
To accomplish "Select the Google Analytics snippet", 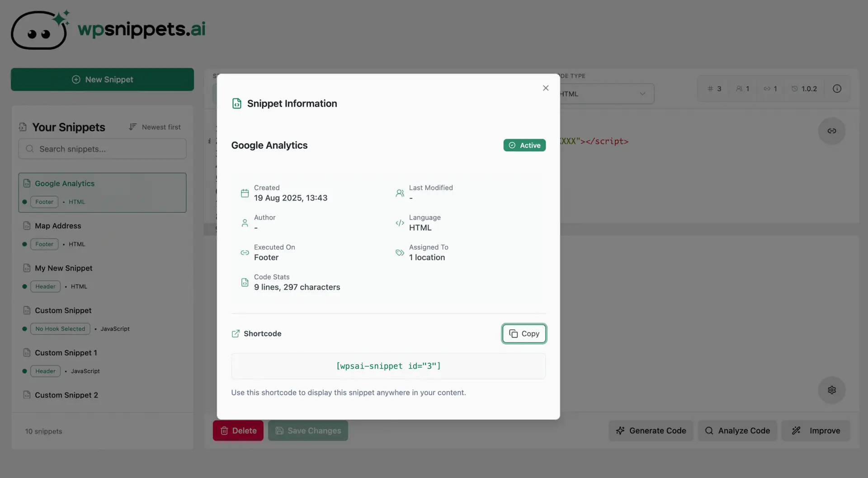I will 102,192.
